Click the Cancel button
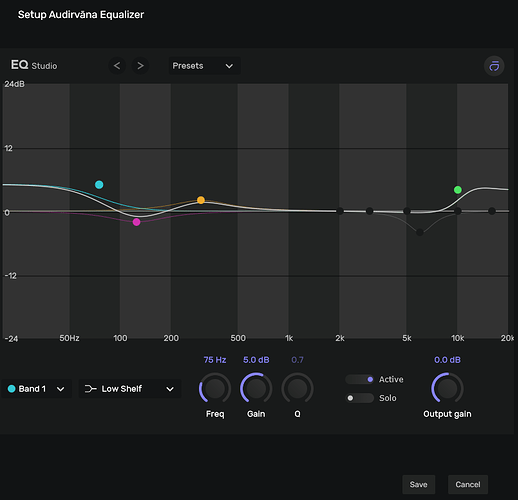The image size is (518, 500). (x=468, y=484)
